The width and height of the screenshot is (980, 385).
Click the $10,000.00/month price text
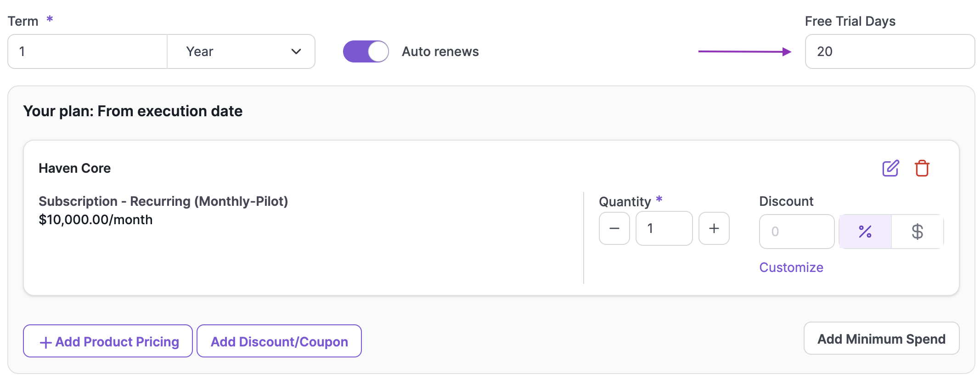pyautogui.click(x=96, y=220)
